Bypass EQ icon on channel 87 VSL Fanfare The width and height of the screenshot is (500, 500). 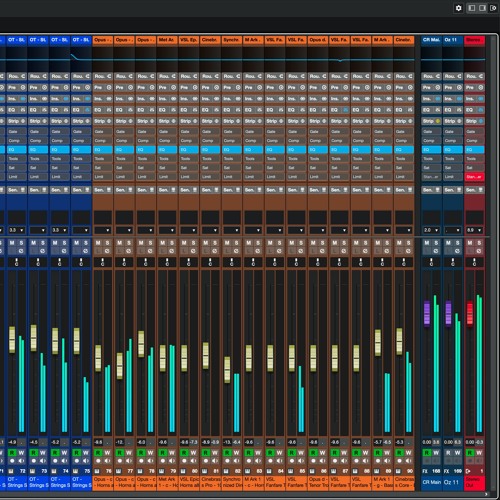tap(345, 110)
